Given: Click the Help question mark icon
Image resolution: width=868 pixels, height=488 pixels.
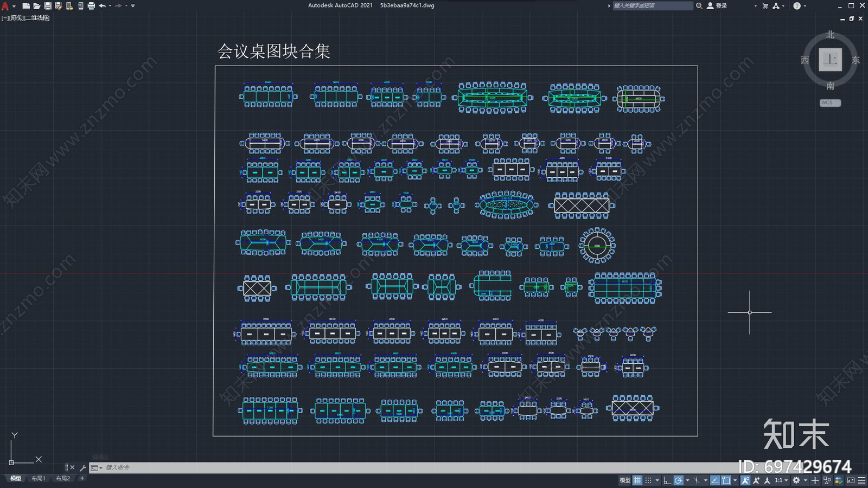Looking at the screenshot, I should pos(796,5).
